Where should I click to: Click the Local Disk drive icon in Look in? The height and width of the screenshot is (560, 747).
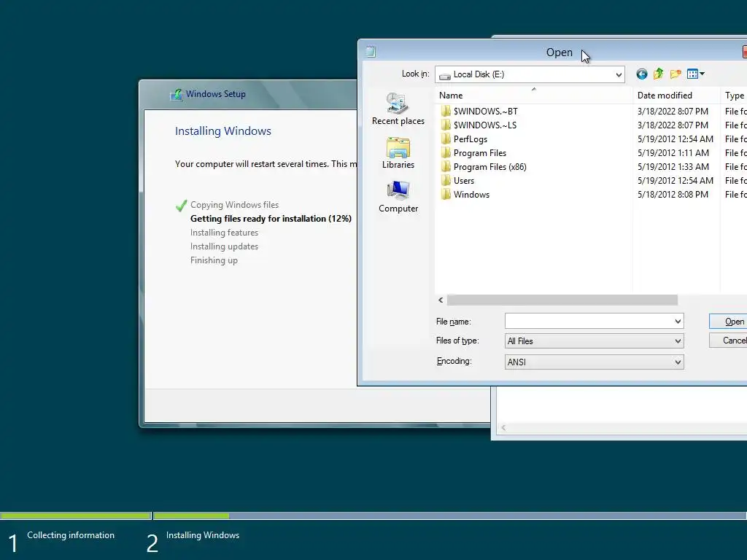[x=445, y=75]
